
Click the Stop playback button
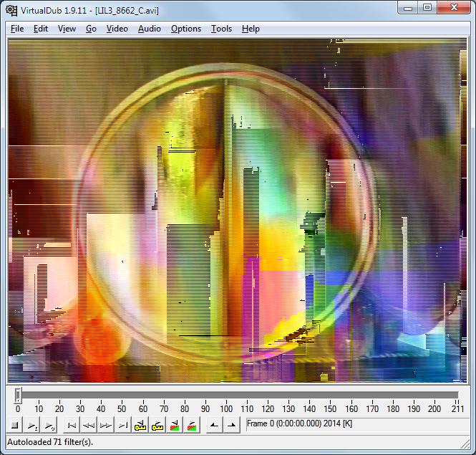coord(14,425)
